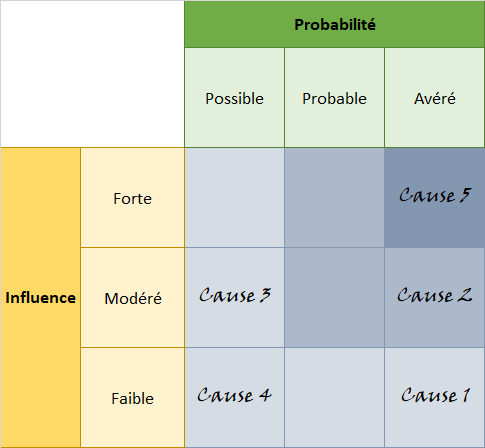Click the Cause 1 cell
This screenshot has width=485, height=448.
point(435,398)
